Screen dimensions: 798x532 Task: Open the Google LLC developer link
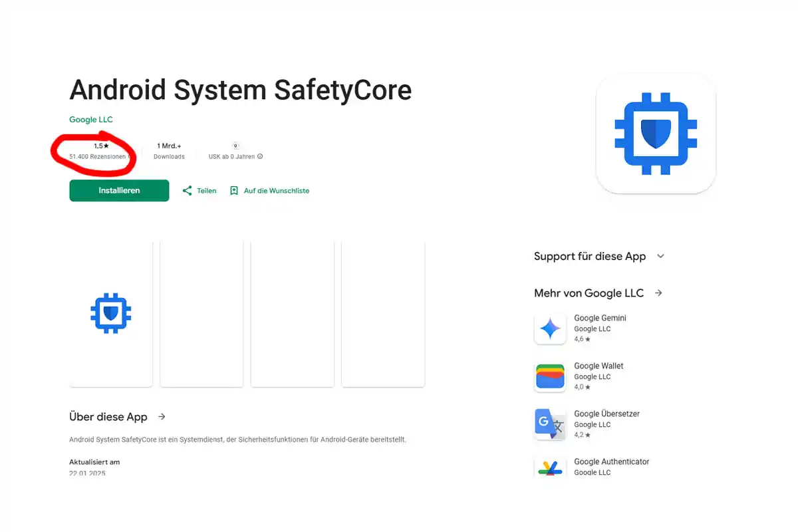[x=90, y=119]
